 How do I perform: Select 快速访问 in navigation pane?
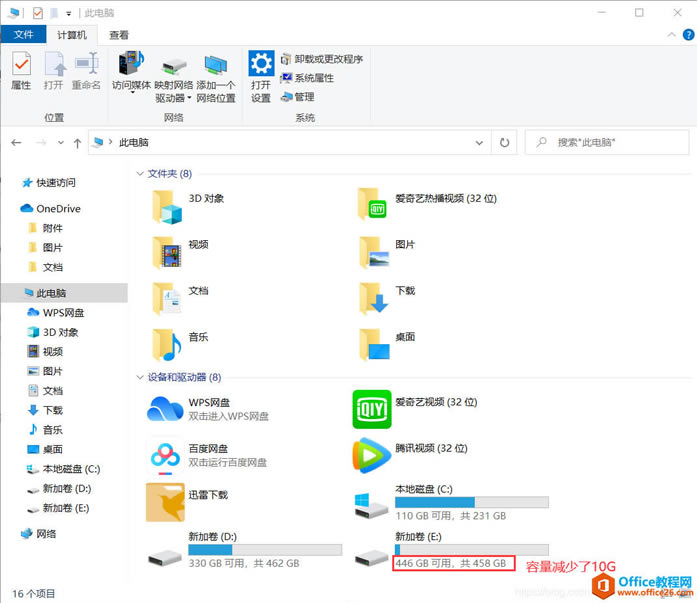point(49,183)
